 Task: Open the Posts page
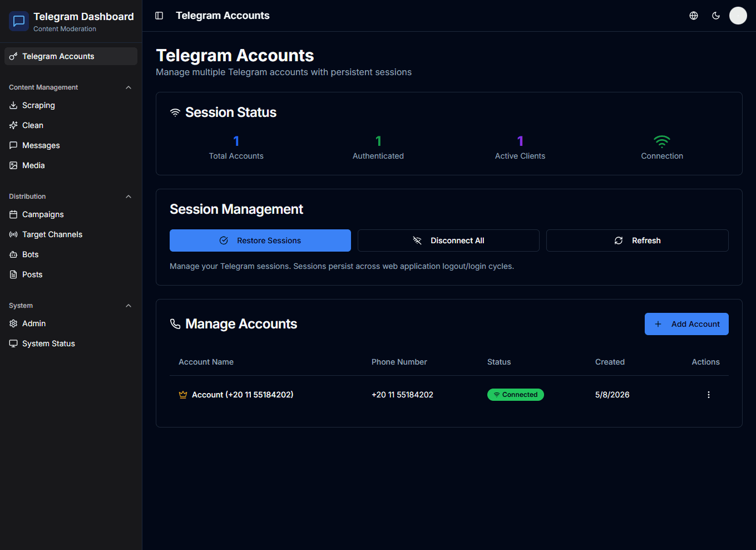coord(71,274)
